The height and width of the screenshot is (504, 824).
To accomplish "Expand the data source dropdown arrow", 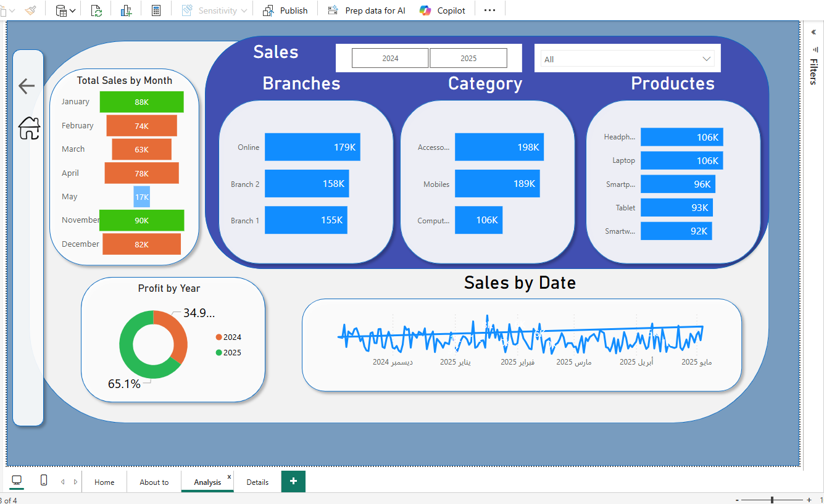I will (x=73, y=10).
